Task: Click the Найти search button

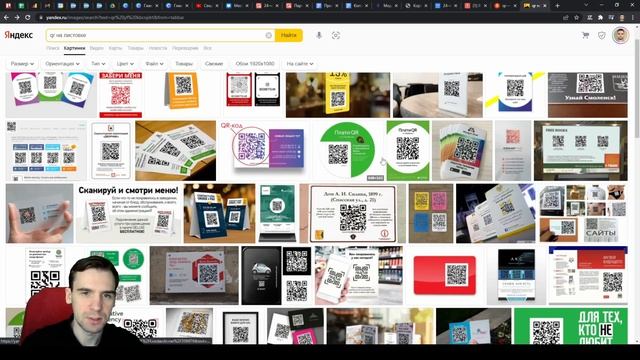Action: pyautogui.click(x=289, y=36)
